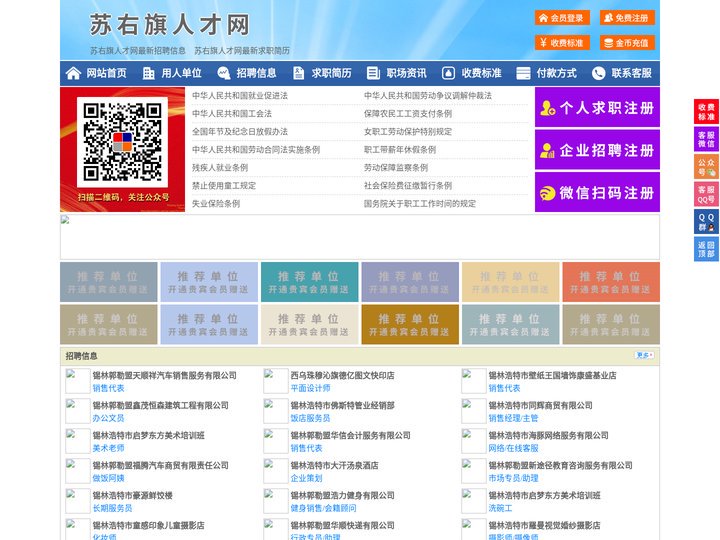Screen dimensions: 720x540
Task: Click logo thumbnail of 锡林郭勒盟天顺祥汽车销售服务有限公司
Action: tap(77, 381)
